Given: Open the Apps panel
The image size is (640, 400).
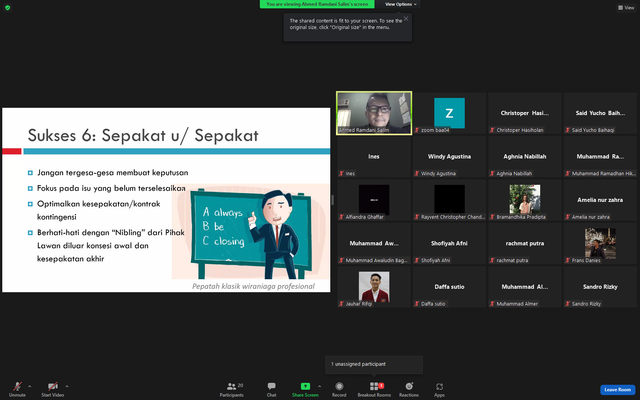Looking at the screenshot, I should click(439, 389).
